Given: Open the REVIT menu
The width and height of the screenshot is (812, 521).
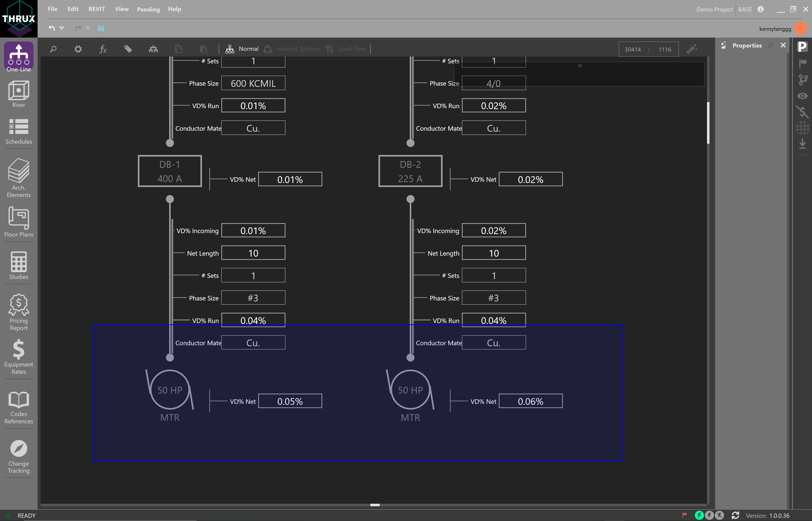Looking at the screenshot, I should 96,9.
